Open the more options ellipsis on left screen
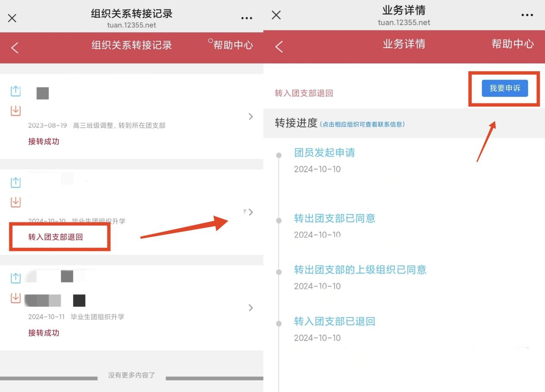This screenshot has height=392, width=545. [x=247, y=18]
